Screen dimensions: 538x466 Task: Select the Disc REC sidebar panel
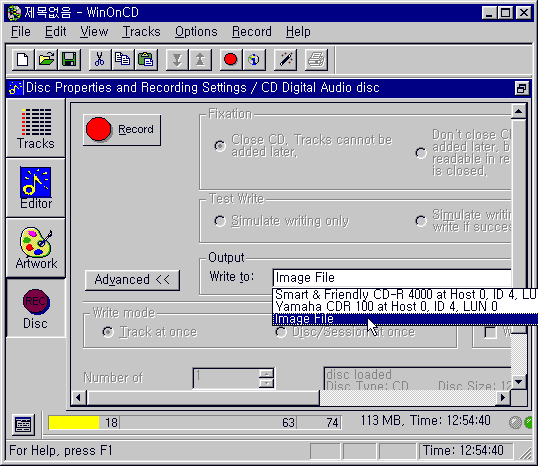click(x=36, y=308)
